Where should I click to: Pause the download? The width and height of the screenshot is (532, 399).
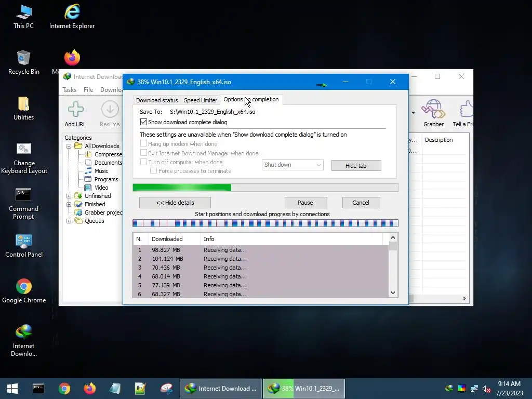click(305, 203)
